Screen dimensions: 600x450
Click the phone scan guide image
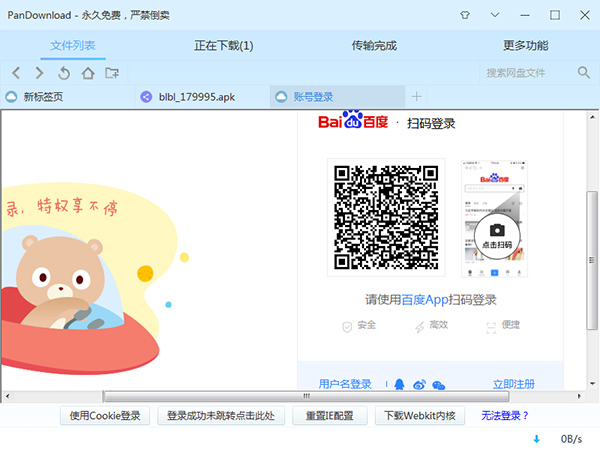(494, 218)
